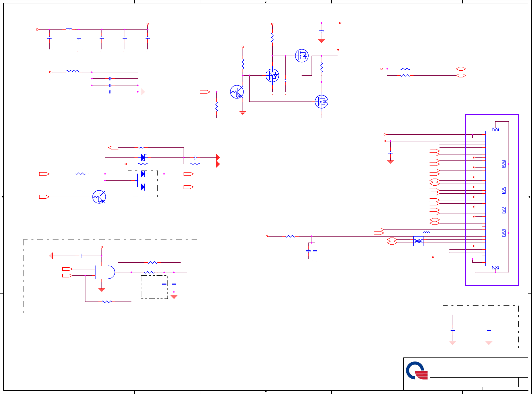The width and height of the screenshot is (532, 394).
Task: Click the Schottky diode symbol
Action: pos(143,157)
